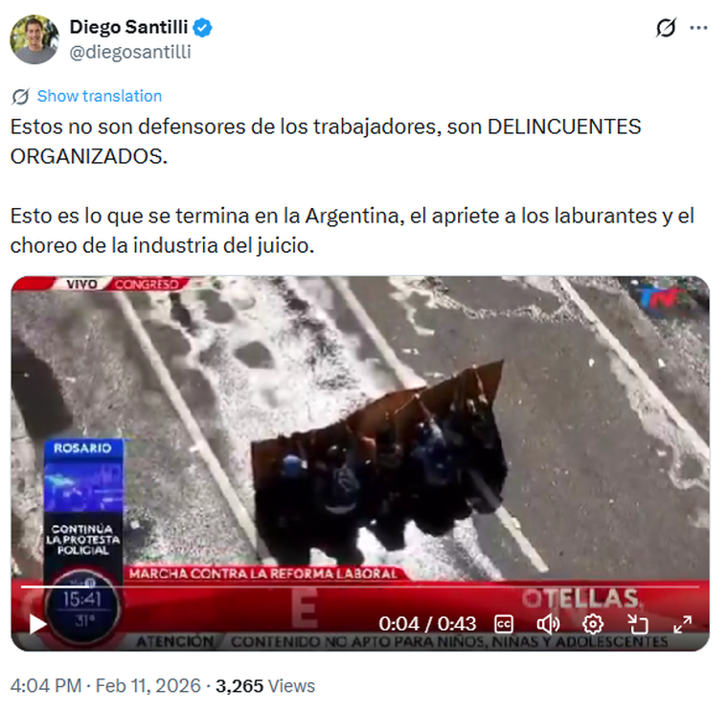Click the Diego Santilli display name
This screenshot has height=712, width=728.
128,28
